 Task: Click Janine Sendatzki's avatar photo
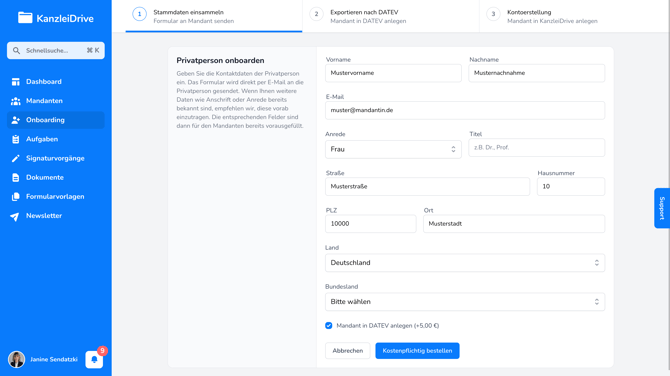pos(17,359)
